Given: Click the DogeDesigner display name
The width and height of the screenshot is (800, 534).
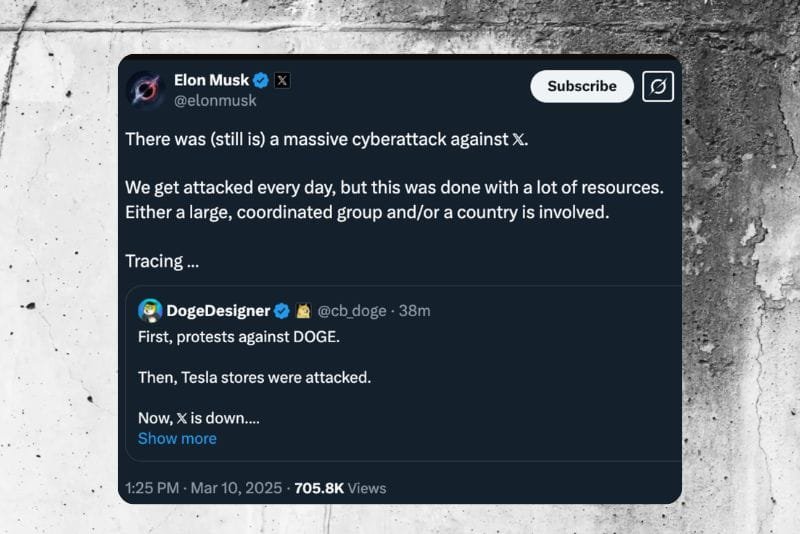Looking at the screenshot, I should pyautogui.click(x=220, y=311).
